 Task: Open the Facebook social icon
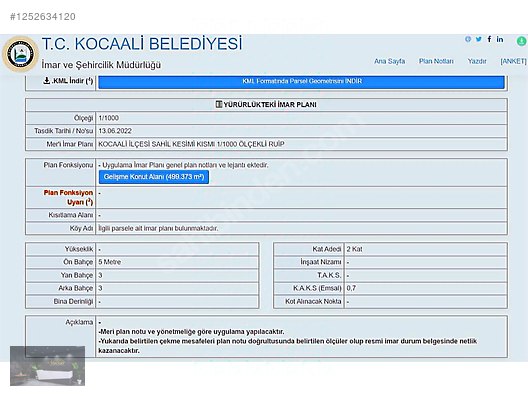[x=489, y=39]
